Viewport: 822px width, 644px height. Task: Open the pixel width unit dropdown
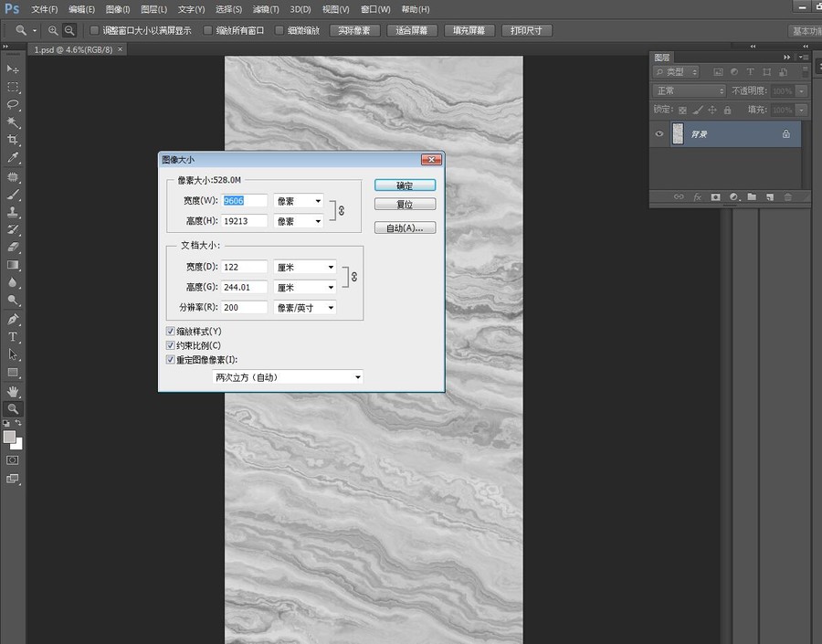click(299, 201)
